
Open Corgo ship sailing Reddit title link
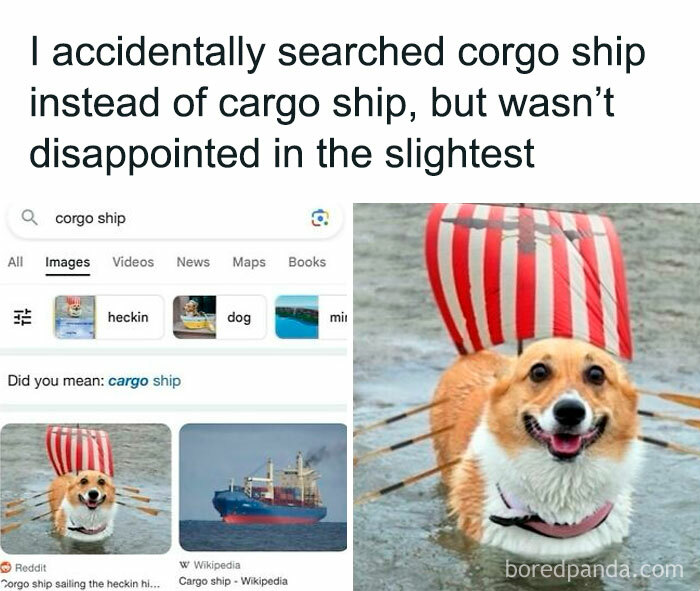pos(80,583)
